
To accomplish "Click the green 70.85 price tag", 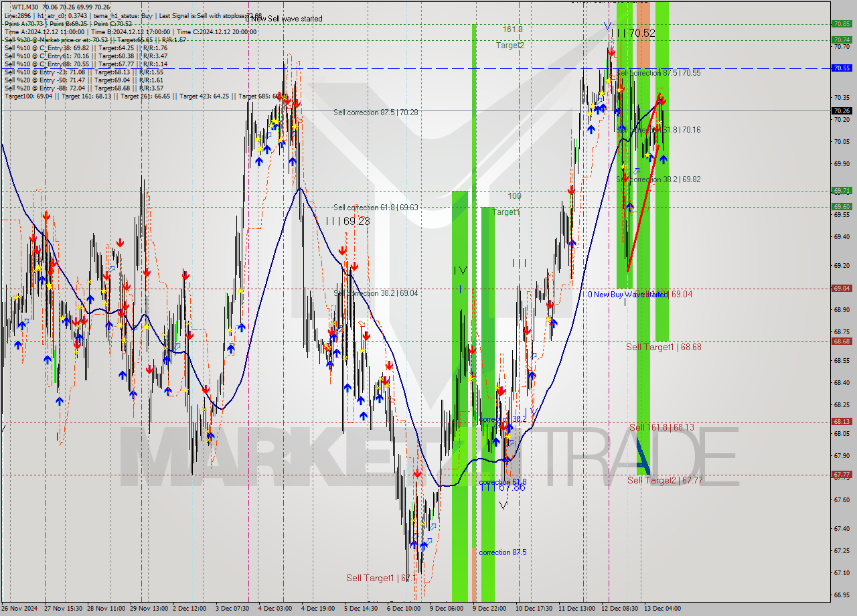I will coord(842,23).
